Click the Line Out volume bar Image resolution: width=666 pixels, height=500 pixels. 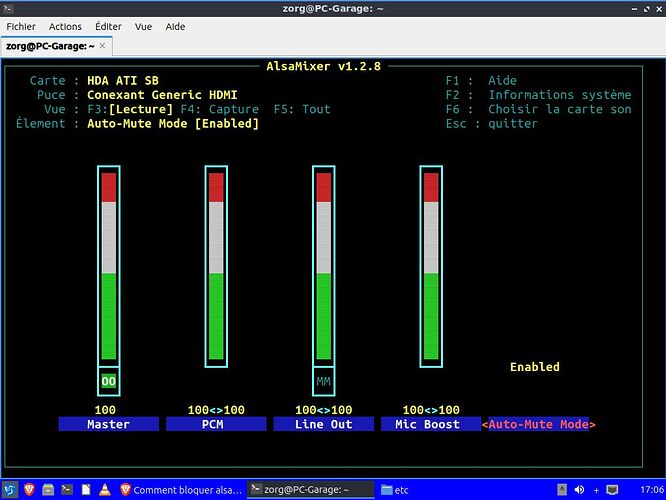324,266
